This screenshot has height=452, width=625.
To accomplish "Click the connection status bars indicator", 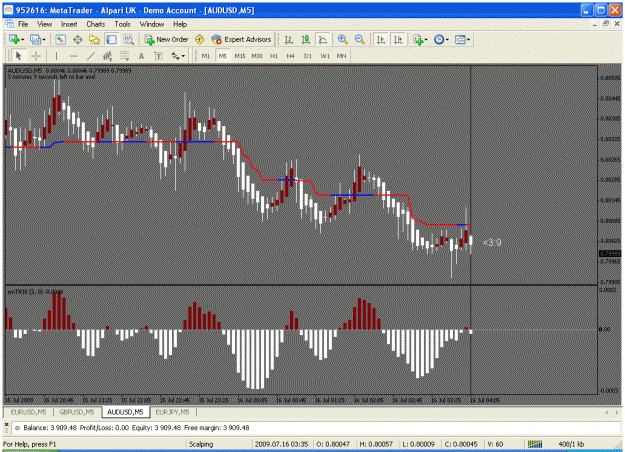I will click(535, 444).
